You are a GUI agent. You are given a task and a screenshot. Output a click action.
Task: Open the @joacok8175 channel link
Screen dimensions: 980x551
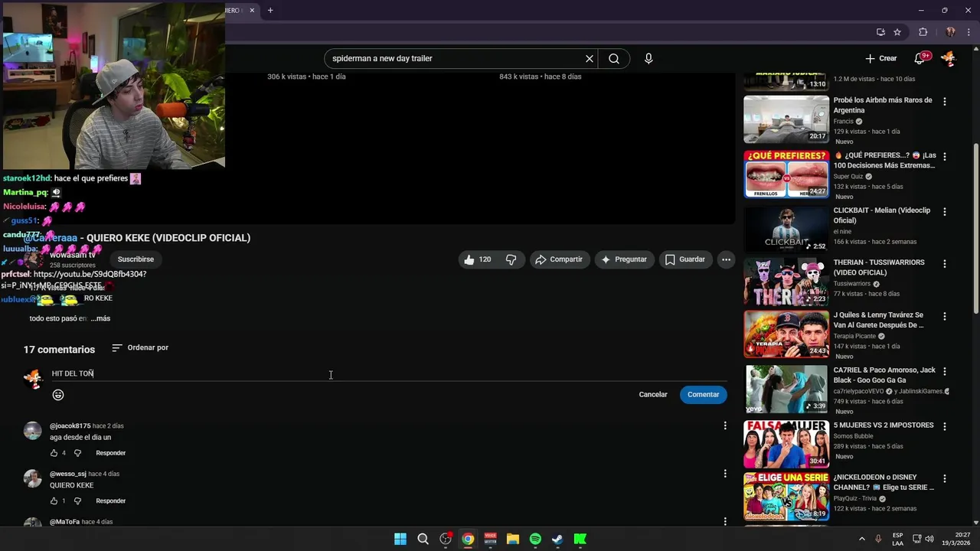click(70, 425)
